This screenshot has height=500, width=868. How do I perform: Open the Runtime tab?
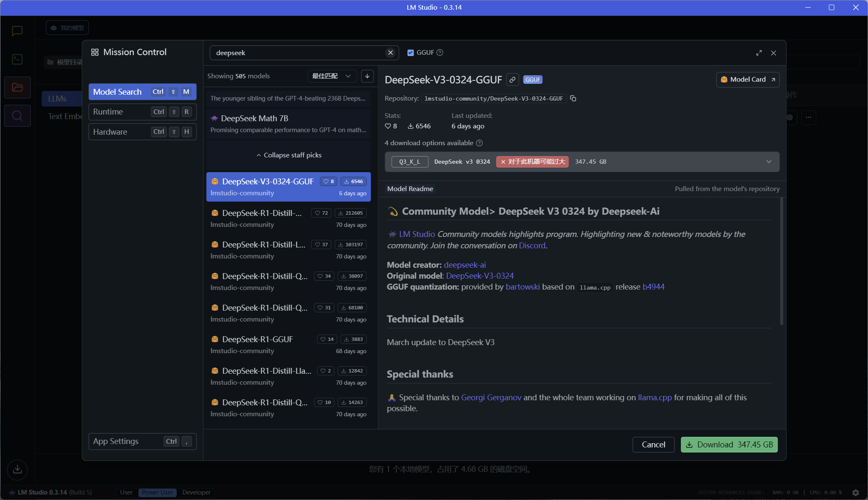coord(142,112)
